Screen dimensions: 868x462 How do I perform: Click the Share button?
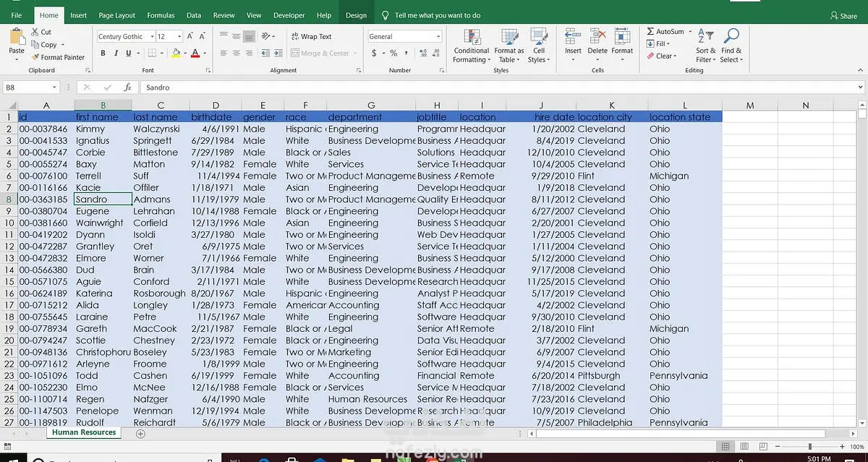[x=843, y=15]
